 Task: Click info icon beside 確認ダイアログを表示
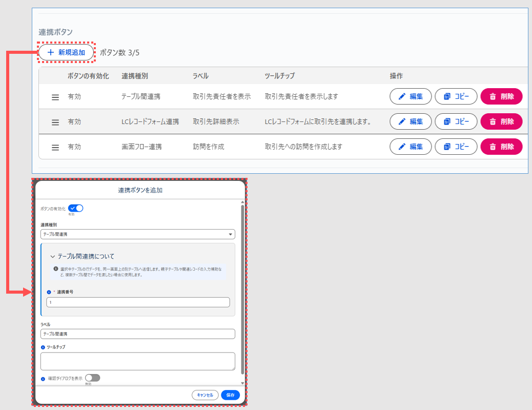click(43, 379)
